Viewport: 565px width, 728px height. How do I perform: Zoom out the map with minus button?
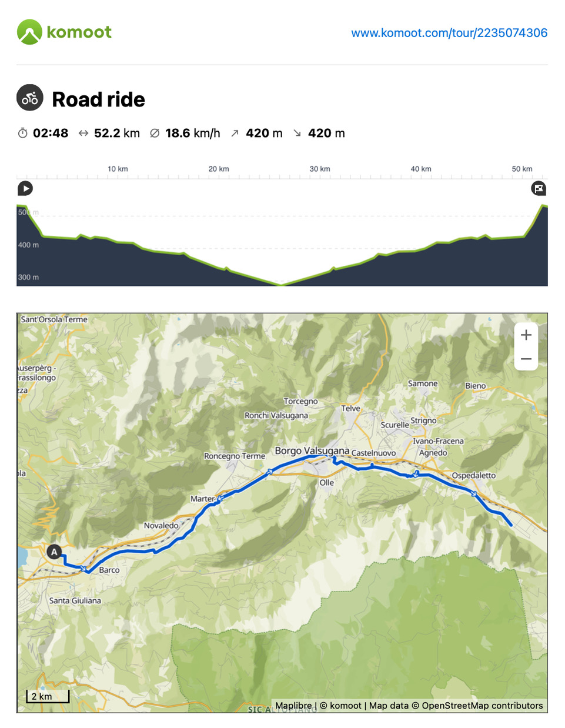coord(526,359)
